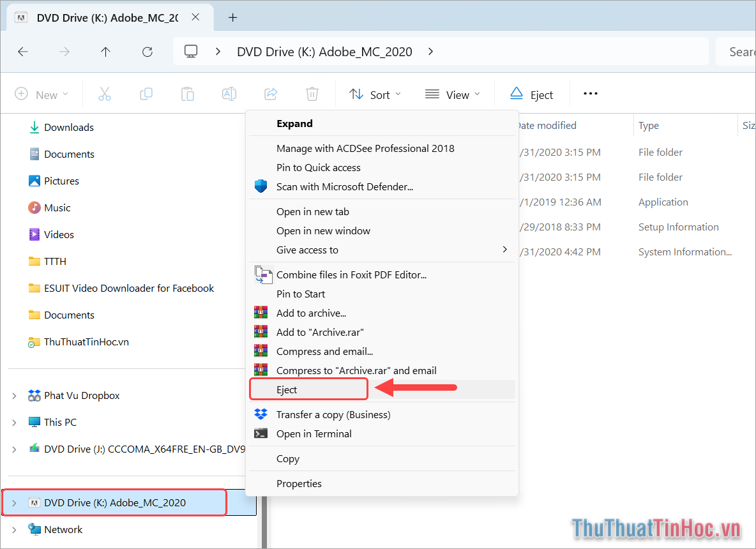Click the Cut scissors icon
This screenshot has height=549, width=756.
pyautogui.click(x=105, y=94)
